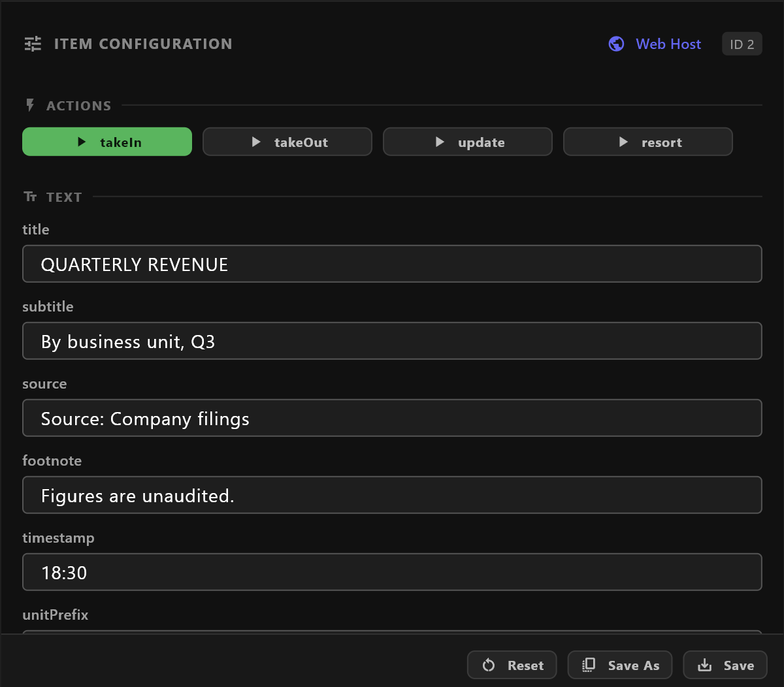Click the timestamp field label
784x687 pixels.
click(58, 538)
